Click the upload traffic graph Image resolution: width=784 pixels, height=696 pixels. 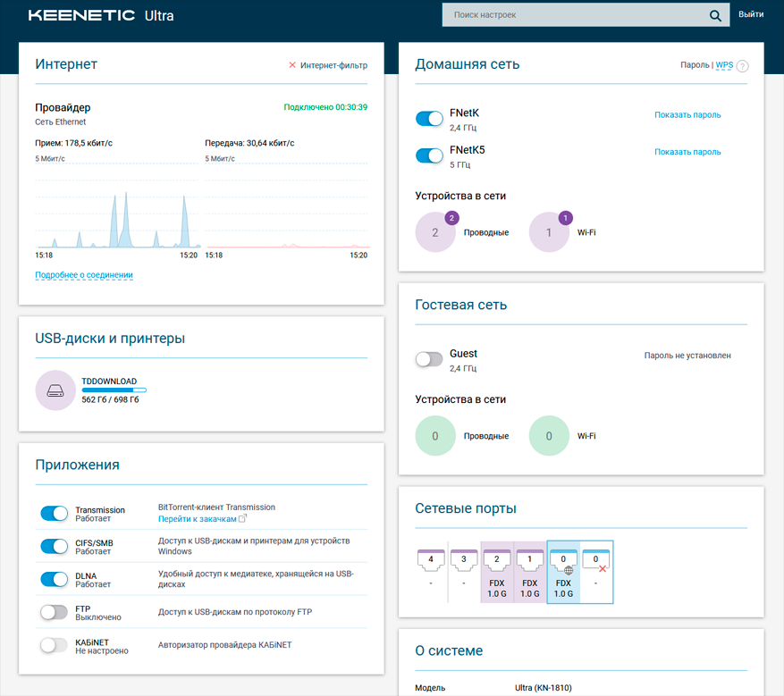pos(288,205)
